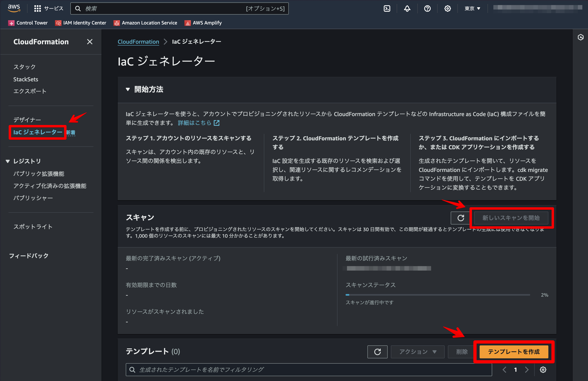Open the AWS home logo
The image size is (588, 381).
pyautogui.click(x=14, y=8)
